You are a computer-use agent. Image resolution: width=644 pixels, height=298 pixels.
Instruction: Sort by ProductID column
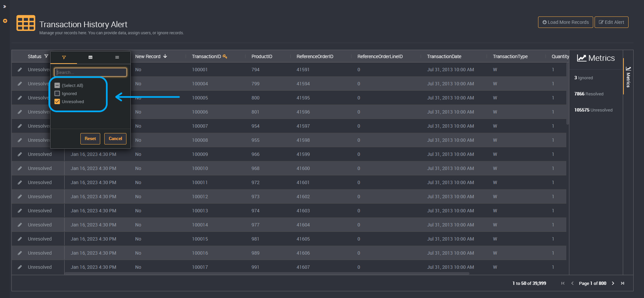point(262,56)
